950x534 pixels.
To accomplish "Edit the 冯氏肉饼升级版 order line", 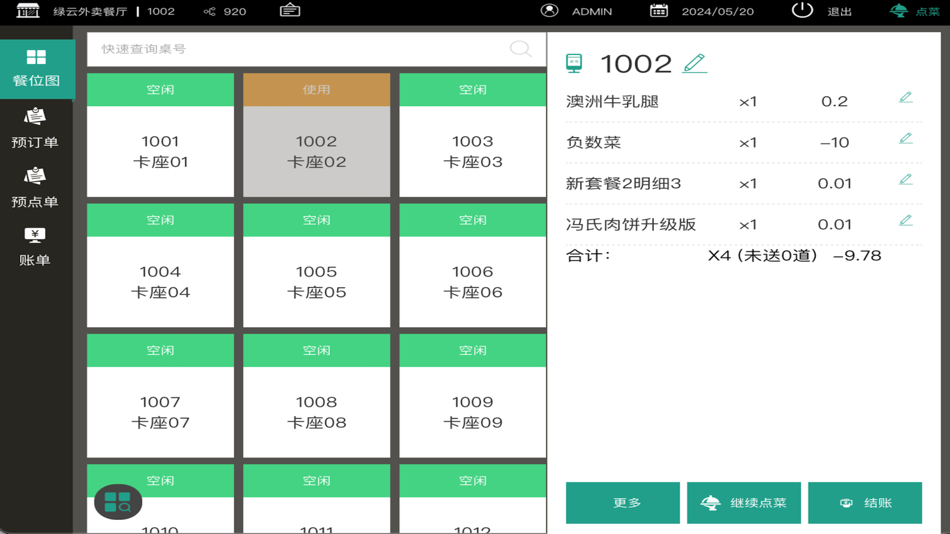I will coord(906,220).
